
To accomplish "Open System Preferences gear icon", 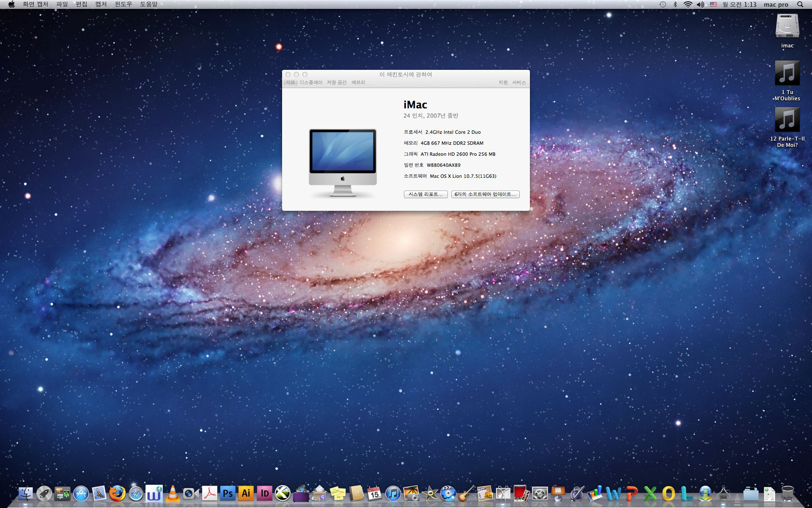I will 540,494.
